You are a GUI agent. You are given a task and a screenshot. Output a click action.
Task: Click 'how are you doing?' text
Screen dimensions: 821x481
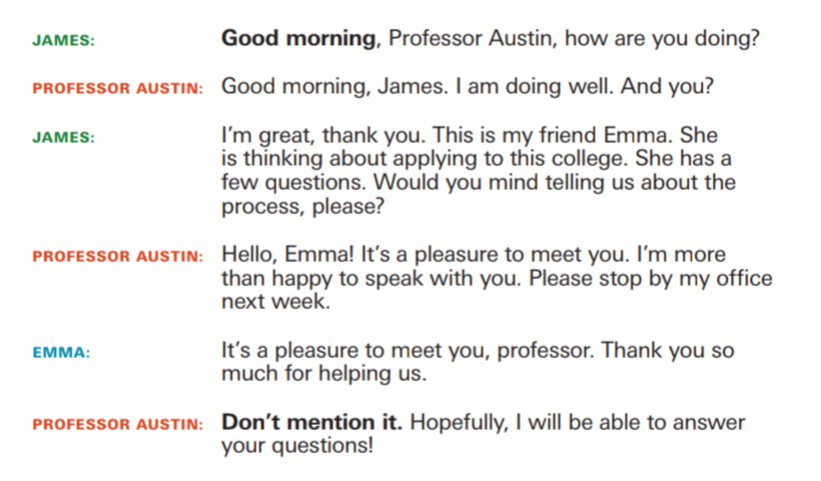point(662,39)
